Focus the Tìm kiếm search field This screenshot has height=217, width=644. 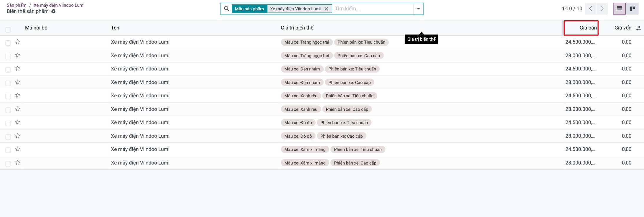click(x=373, y=9)
